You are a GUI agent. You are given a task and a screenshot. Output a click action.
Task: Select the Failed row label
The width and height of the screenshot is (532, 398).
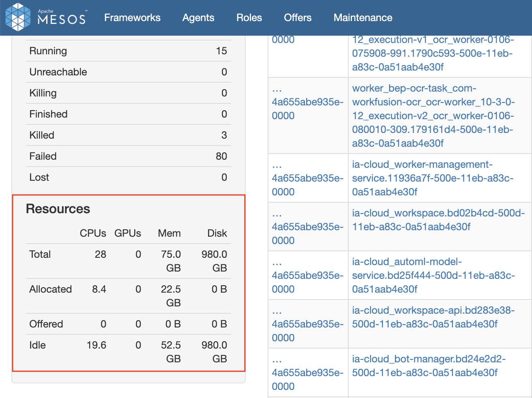pyautogui.click(x=43, y=156)
